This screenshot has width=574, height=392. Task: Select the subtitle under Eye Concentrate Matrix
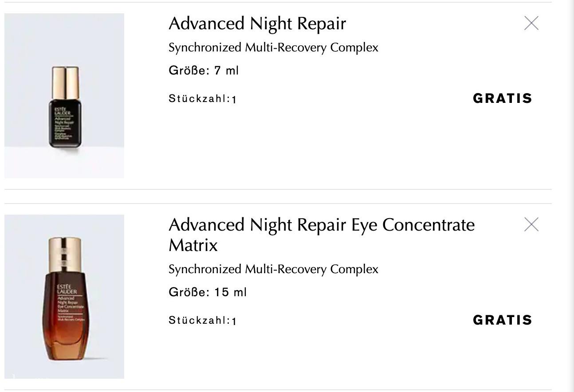pyautogui.click(x=273, y=269)
